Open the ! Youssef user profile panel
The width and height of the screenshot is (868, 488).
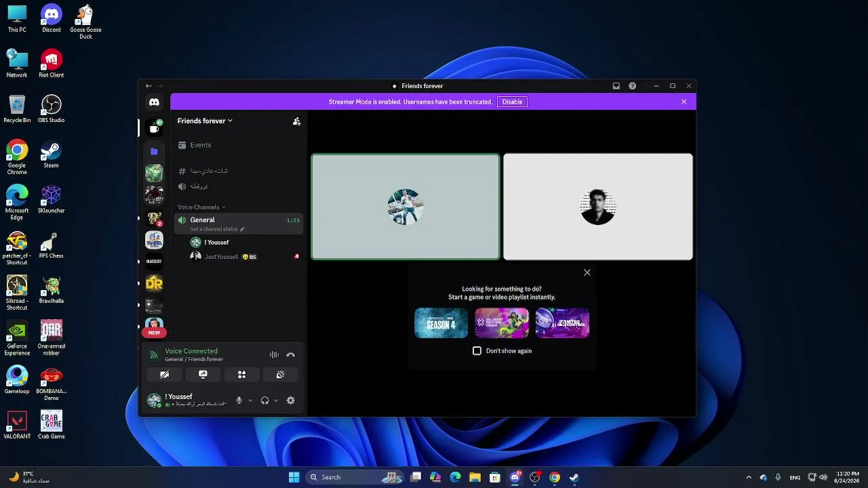click(x=189, y=401)
